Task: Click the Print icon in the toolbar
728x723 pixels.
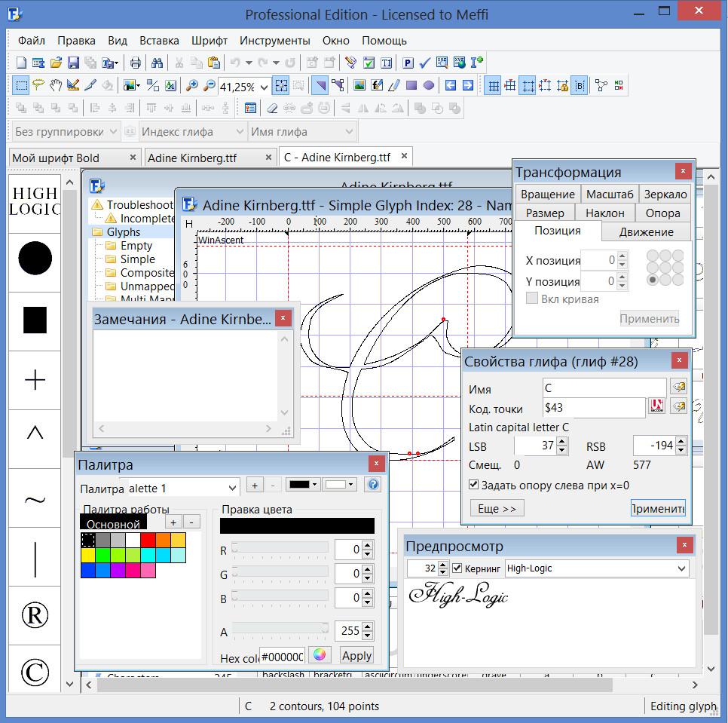Action: point(135,63)
